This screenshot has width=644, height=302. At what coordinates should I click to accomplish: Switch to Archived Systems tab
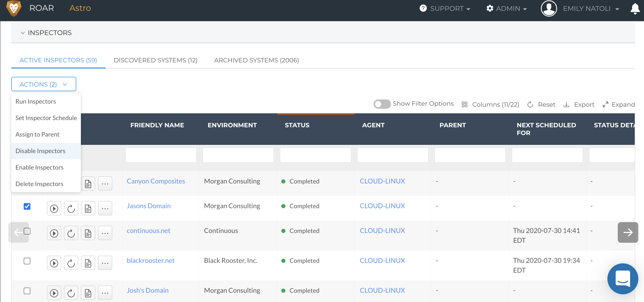click(x=257, y=60)
